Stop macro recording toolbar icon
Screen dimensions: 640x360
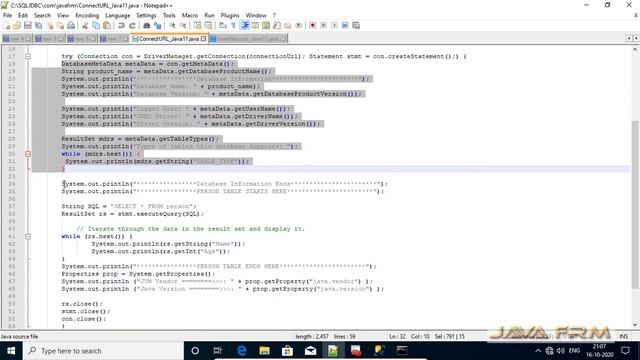pos(323,25)
